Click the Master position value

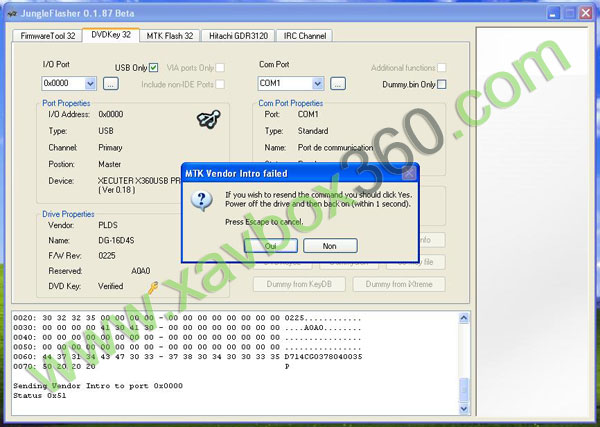(x=109, y=164)
